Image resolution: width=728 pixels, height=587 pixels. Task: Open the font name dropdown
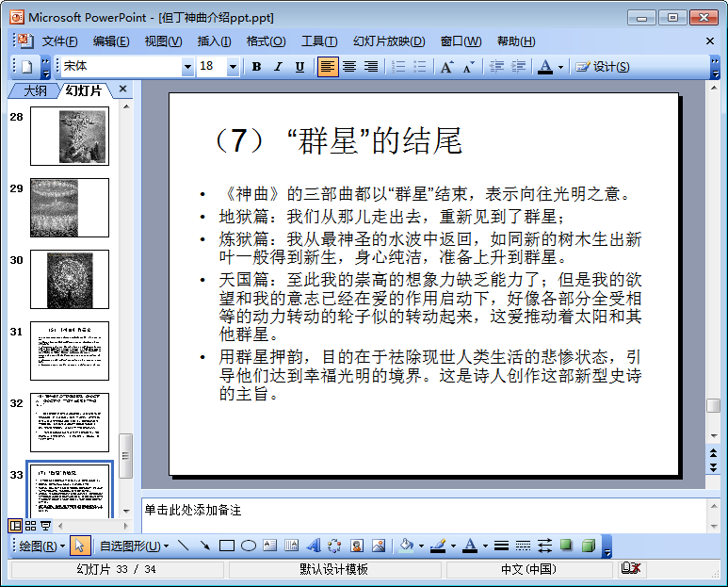[x=187, y=67]
